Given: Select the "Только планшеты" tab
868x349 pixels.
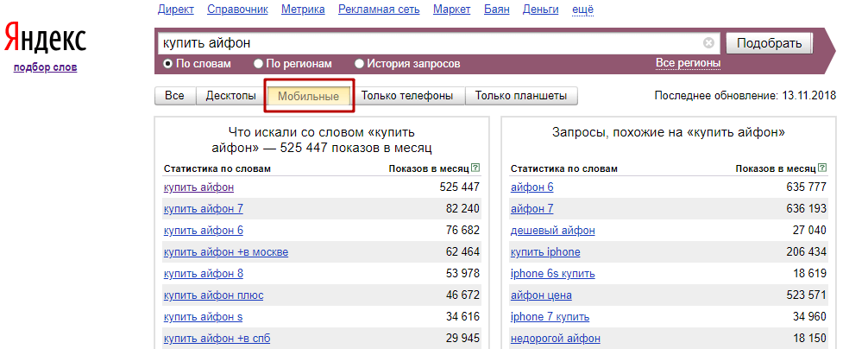Looking at the screenshot, I should tap(520, 96).
